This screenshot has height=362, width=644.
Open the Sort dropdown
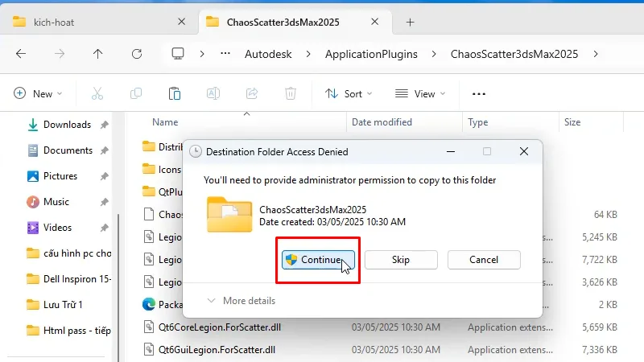tap(349, 94)
